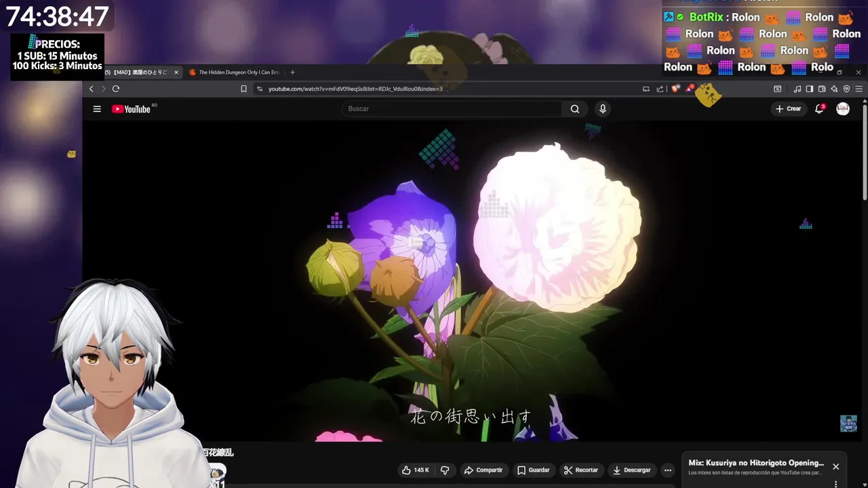This screenshot has width=868, height=488.
Task: Open the more actions three-dot button
Action: [x=667, y=470]
